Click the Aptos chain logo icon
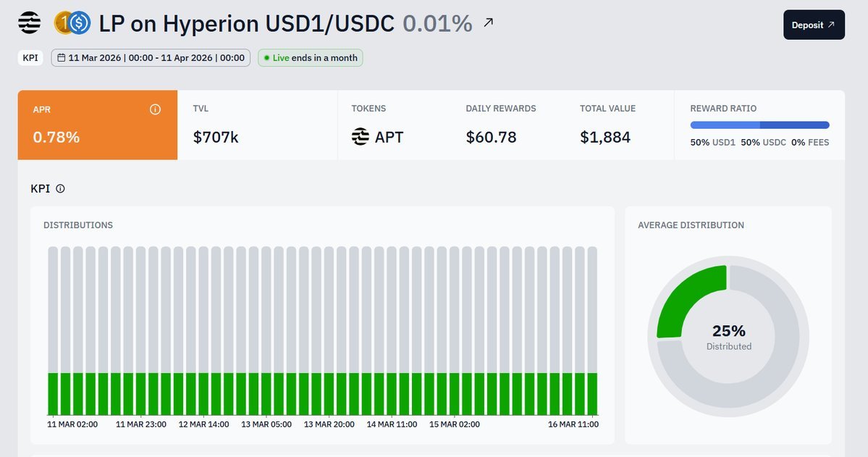This screenshot has width=868, height=457. click(x=30, y=22)
